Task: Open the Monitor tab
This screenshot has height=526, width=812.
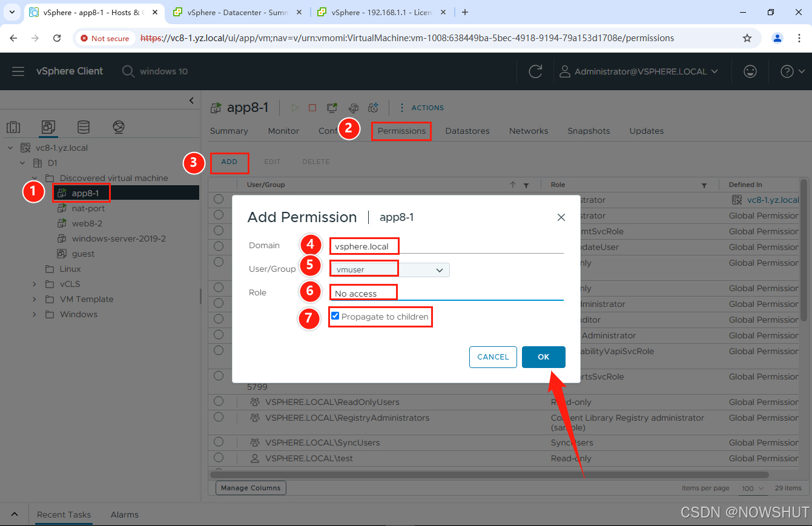Action: (283, 131)
